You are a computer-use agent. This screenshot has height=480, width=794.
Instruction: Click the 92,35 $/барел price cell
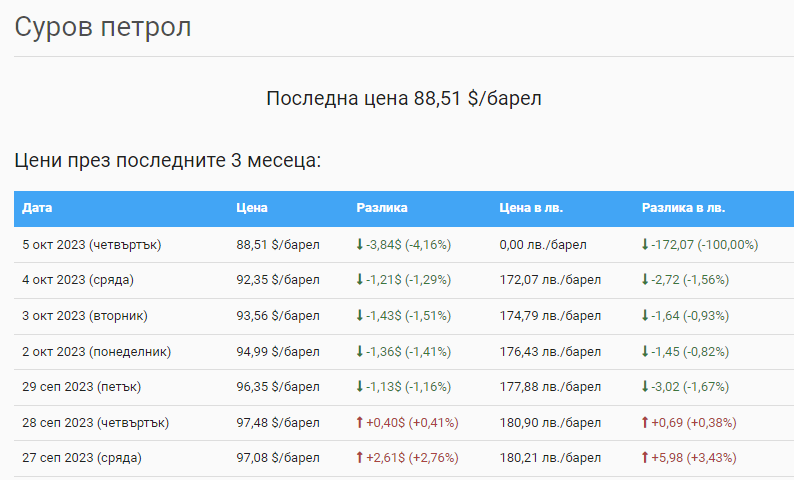(x=278, y=280)
